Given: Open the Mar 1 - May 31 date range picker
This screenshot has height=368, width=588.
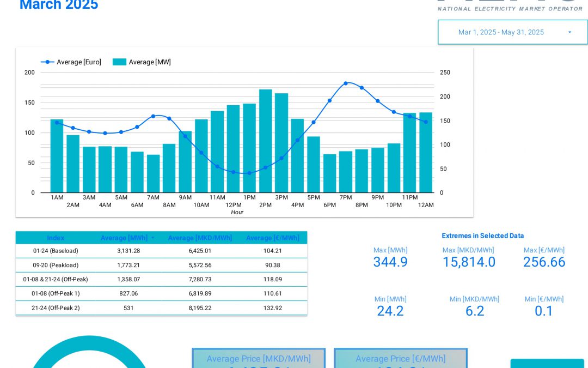Looking at the screenshot, I should (501, 32).
